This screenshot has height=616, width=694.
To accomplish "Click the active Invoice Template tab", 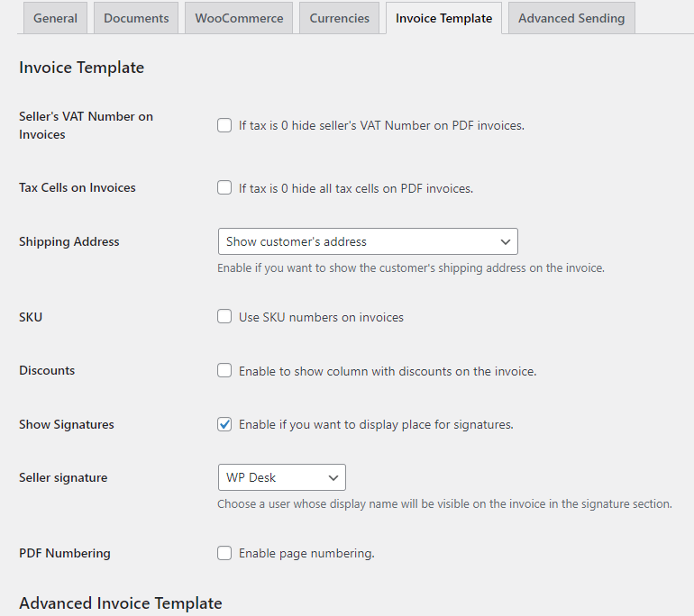I will pos(443,18).
